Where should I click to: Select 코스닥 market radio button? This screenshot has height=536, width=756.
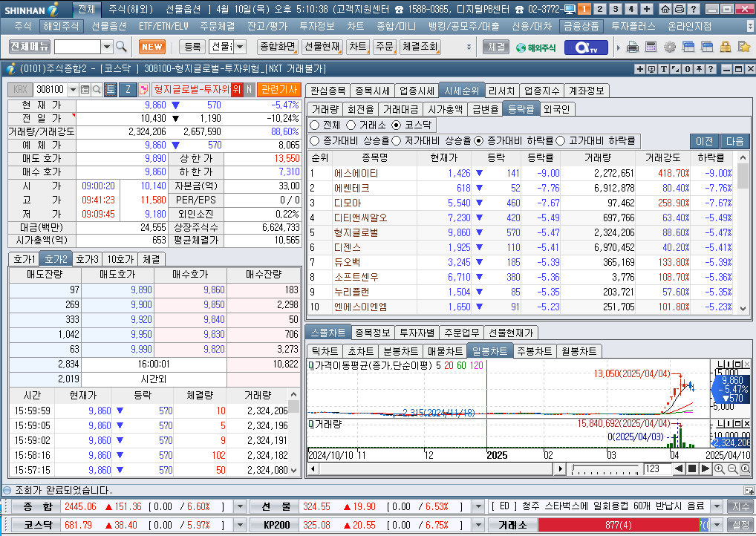397,125
